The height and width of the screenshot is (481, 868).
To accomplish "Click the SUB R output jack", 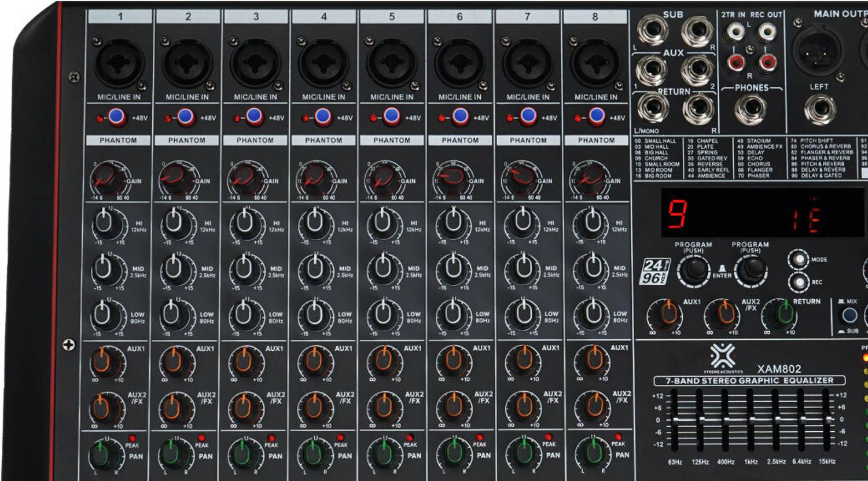I will 697,32.
